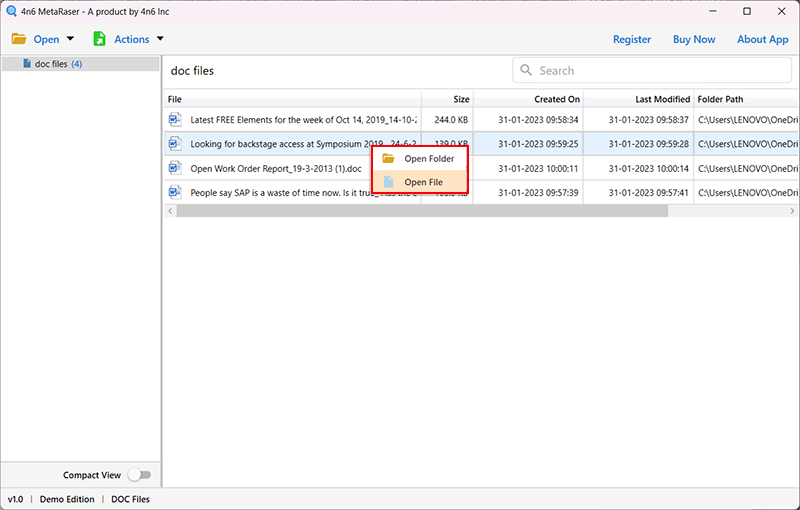Click the Buy Now link

(x=694, y=39)
